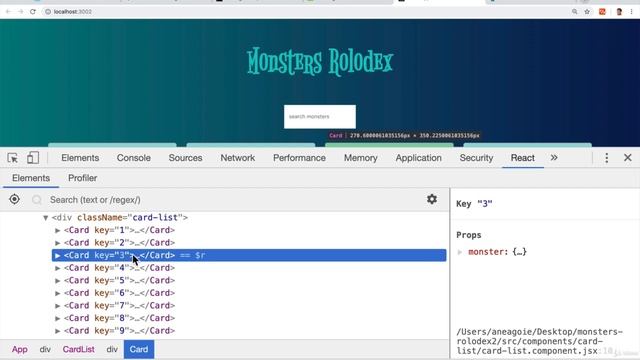This screenshot has height=360, width=640.
Task: Expand Card key="5" node
Action: pyautogui.click(x=58, y=281)
